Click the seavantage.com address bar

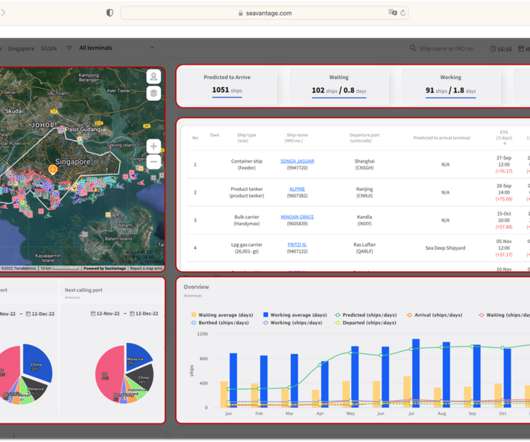pos(265,13)
